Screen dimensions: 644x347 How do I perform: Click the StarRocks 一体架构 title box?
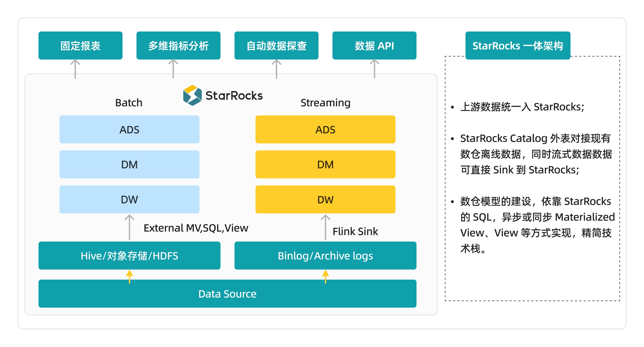pos(518,46)
